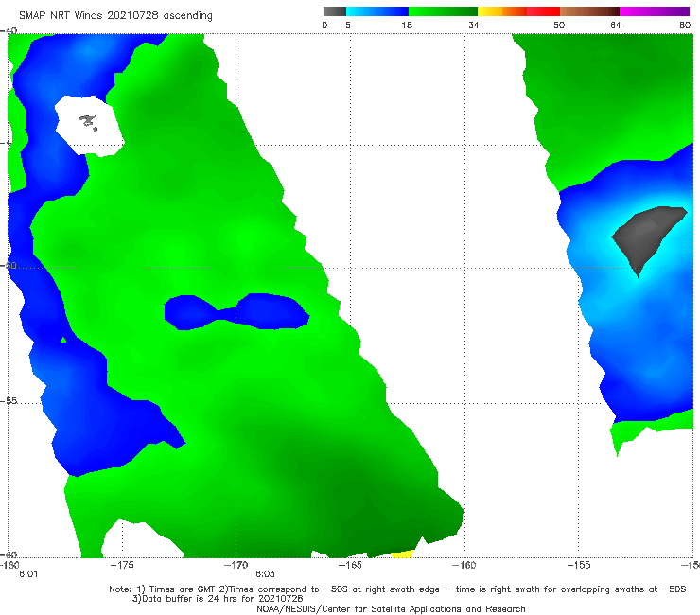Click the title 'SMAP NRT Winds 20210728 ascending'
This screenshot has width=700, height=615.
click(x=115, y=15)
